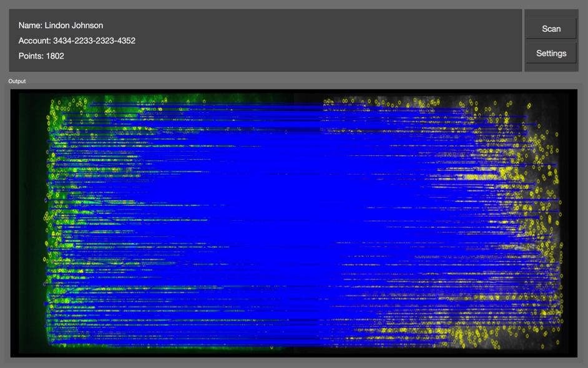Select the Name: Lindon Johnson text
588x368 pixels.
61,26
